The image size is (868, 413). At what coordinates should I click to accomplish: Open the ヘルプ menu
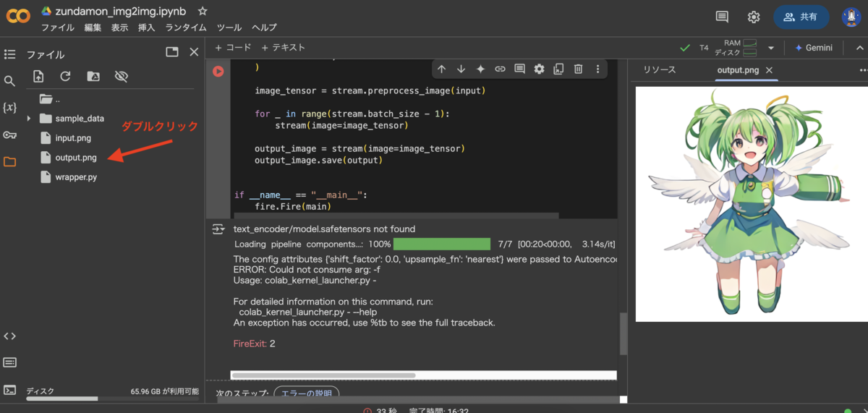point(264,27)
